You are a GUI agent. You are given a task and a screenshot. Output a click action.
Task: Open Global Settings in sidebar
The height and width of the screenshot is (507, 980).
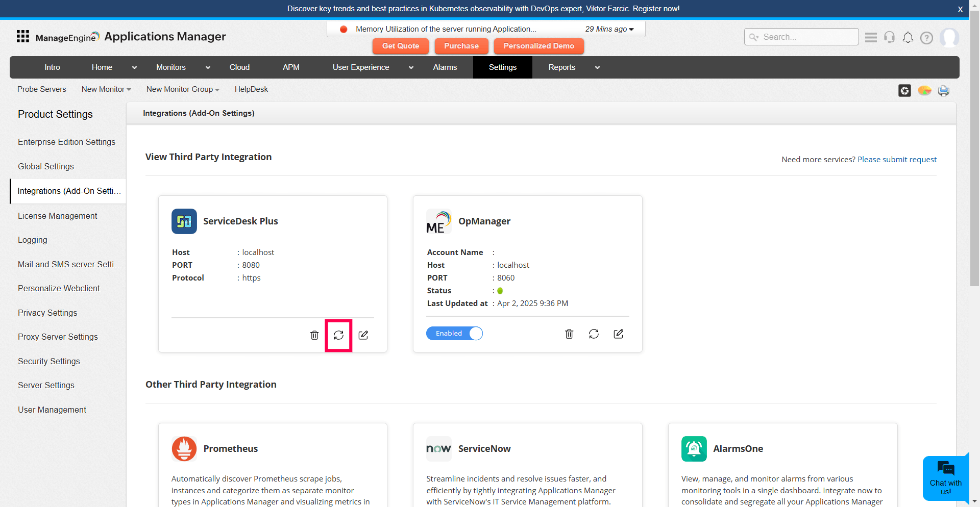(46, 167)
